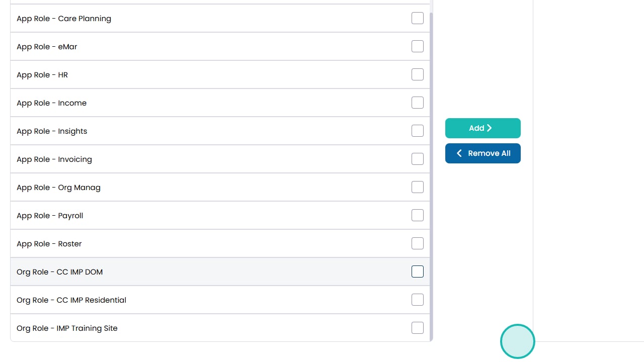Check the App Role - Org Manag checkbox
Image resolution: width=644 pixels, height=362 pixels.
coord(418,187)
